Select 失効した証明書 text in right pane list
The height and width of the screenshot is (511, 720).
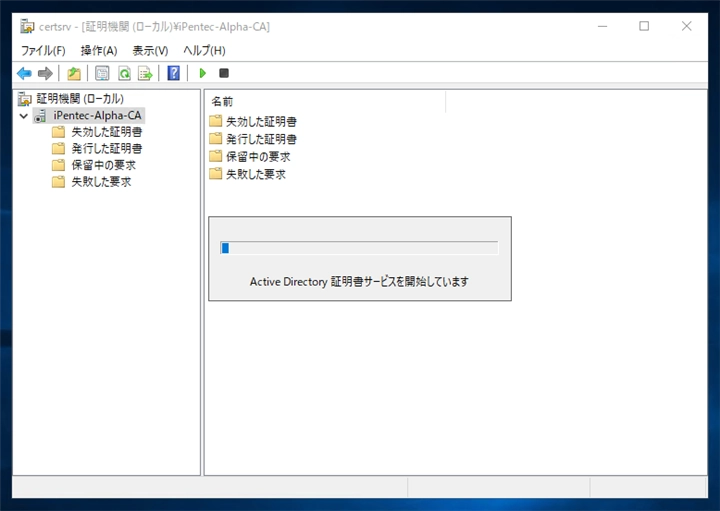pyautogui.click(x=261, y=122)
